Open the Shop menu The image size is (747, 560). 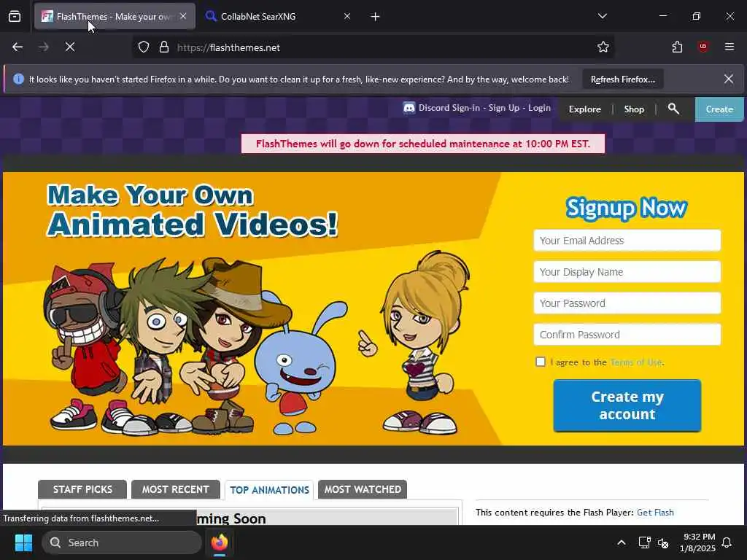coord(634,109)
